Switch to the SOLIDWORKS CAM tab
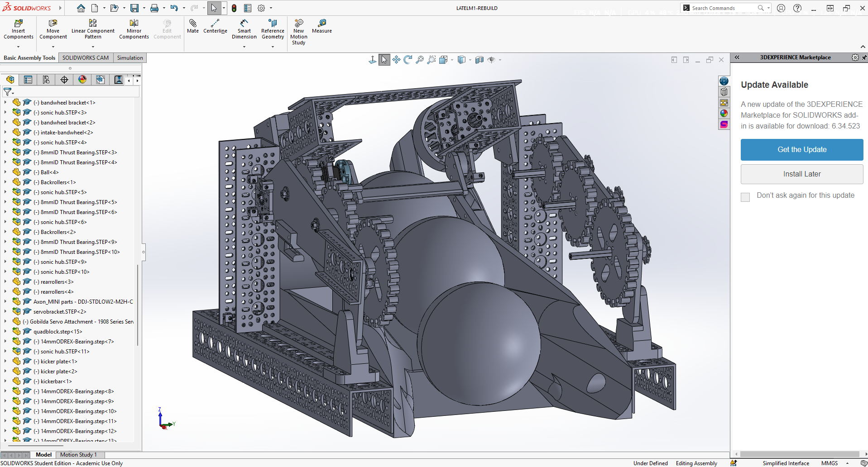The width and height of the screenshot is (868, 467). point(85,57)
